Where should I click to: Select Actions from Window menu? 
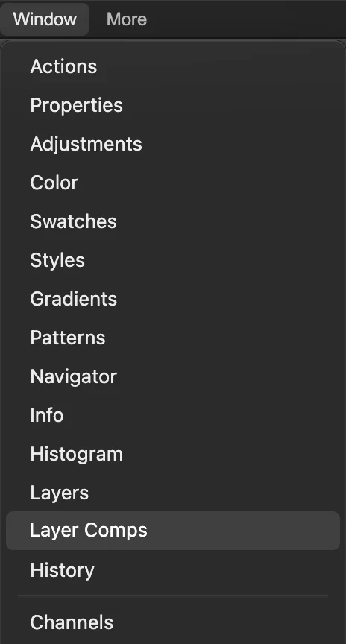pyautogui.click(x=173, y=66)
